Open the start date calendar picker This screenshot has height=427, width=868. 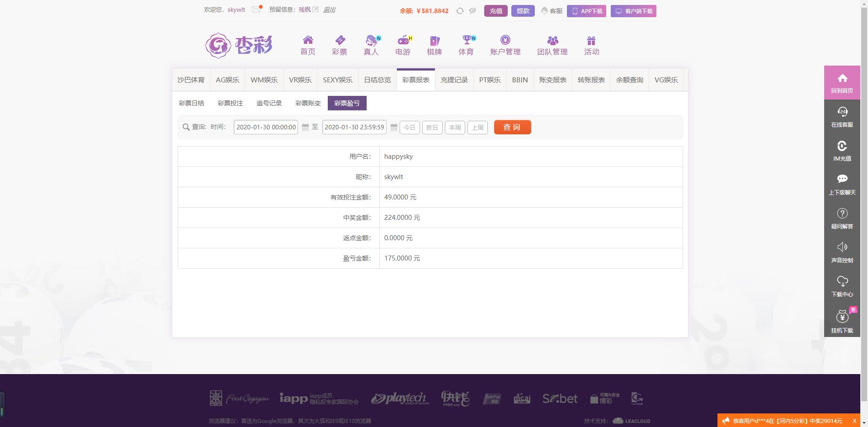[305, 128]
